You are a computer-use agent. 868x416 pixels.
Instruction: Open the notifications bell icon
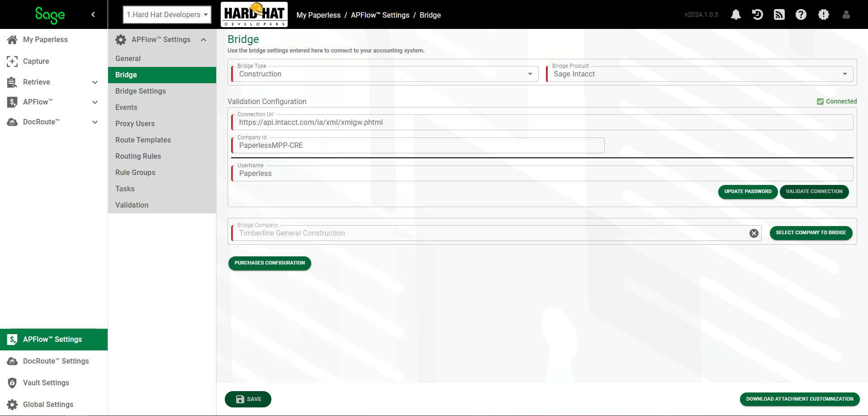736,14
